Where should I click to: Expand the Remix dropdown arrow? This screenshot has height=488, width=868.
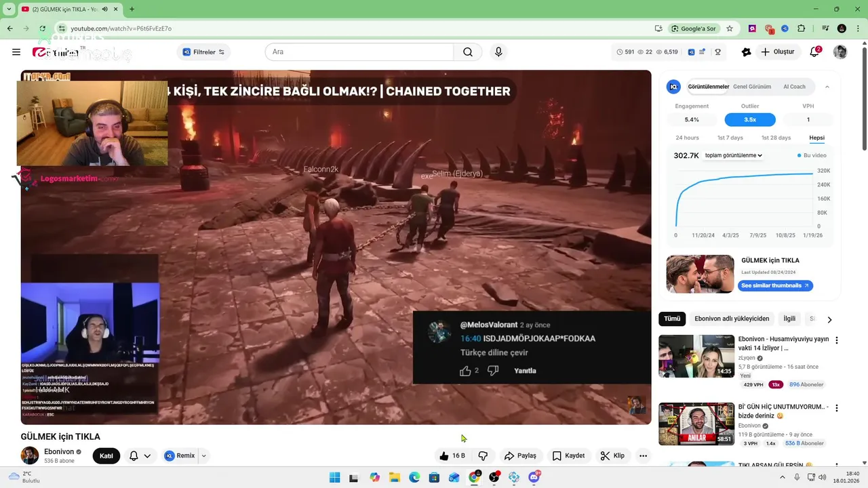click(x=203, y=456)
